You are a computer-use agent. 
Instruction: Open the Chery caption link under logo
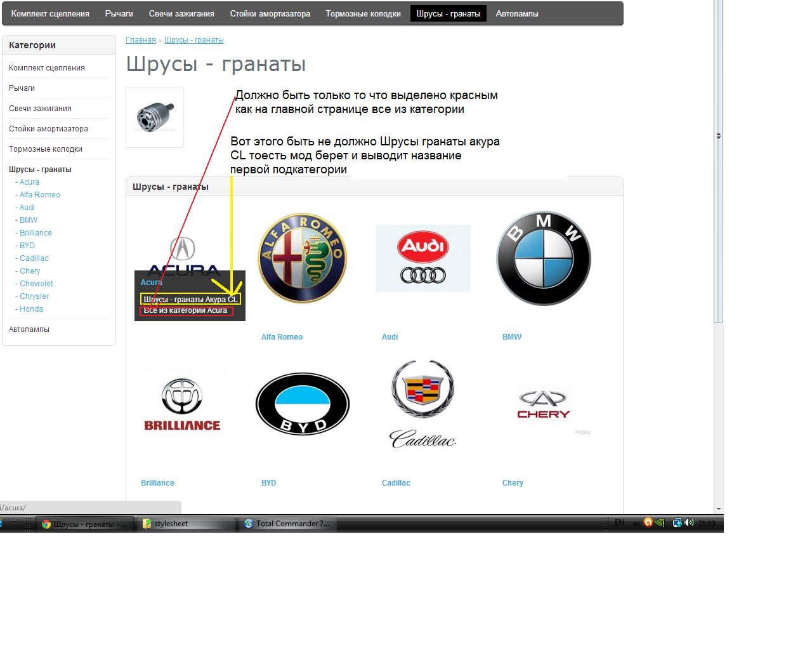[x=513, y=483]
